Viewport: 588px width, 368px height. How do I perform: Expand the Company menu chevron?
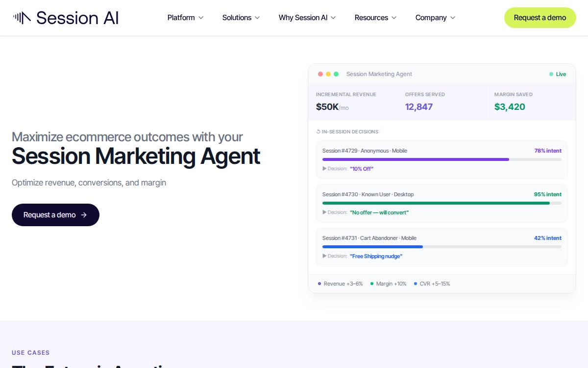[453, 18]
